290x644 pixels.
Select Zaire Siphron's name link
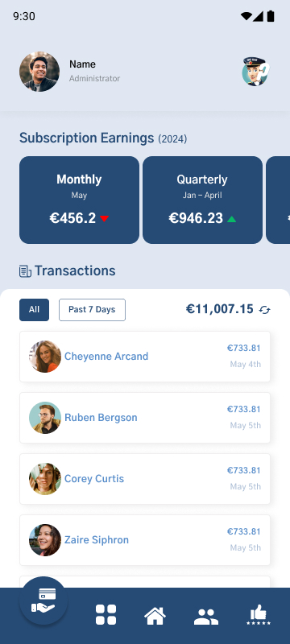tap(97, 539)
